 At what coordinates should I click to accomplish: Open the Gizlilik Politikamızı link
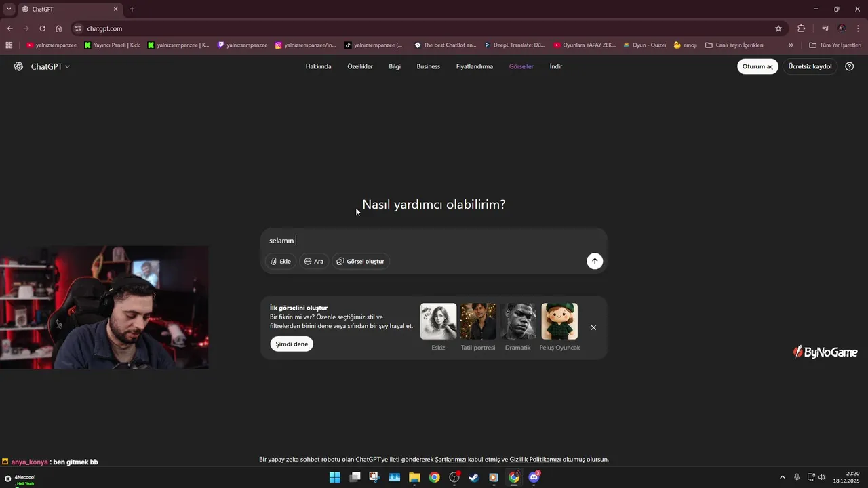click(535, 459)
